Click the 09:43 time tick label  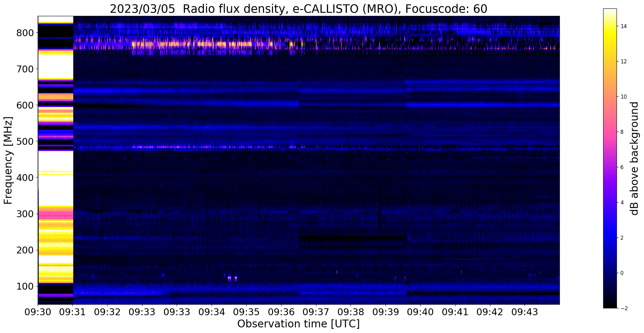point(525,312)
